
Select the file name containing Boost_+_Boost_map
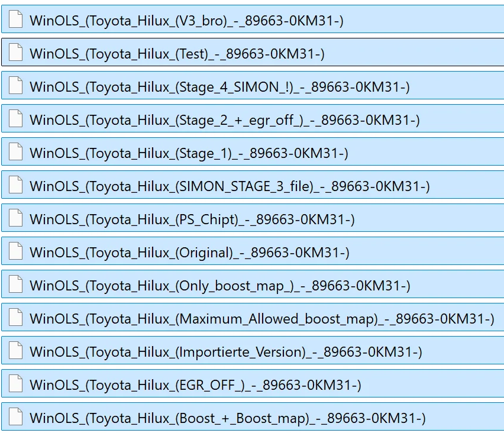point(228,418)
